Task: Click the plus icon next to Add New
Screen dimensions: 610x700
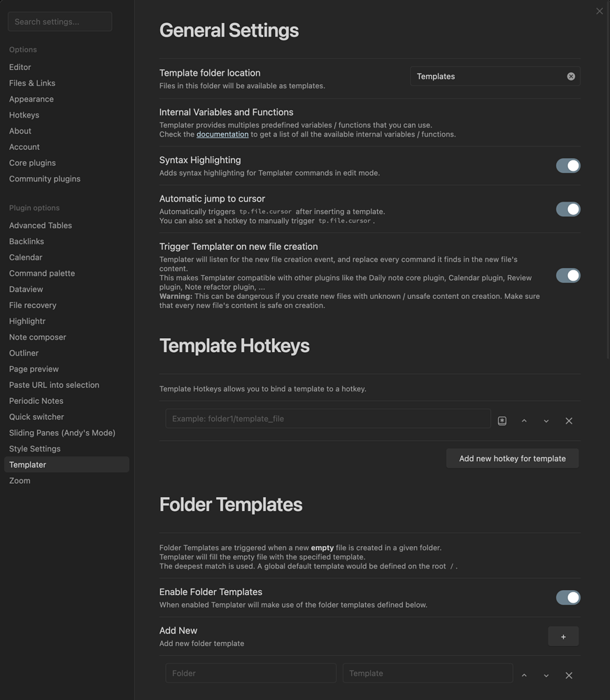Action: [563, 636]
